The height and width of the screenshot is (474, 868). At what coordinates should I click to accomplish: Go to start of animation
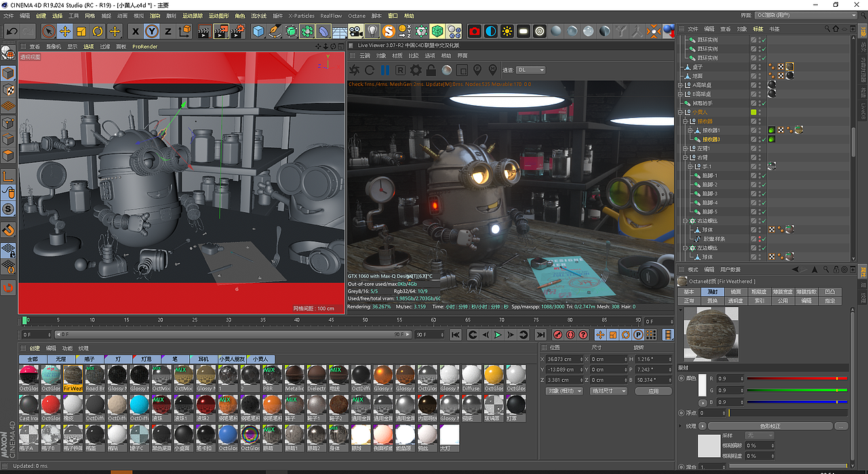[456, 334]
